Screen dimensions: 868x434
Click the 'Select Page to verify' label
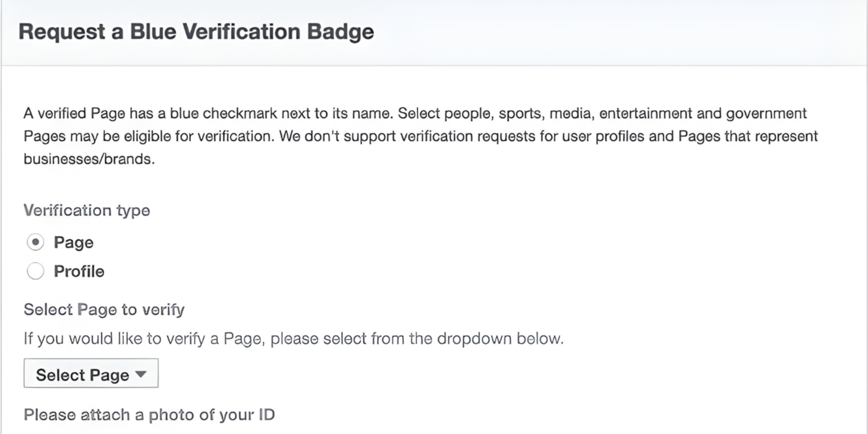(x=104, y=310)
